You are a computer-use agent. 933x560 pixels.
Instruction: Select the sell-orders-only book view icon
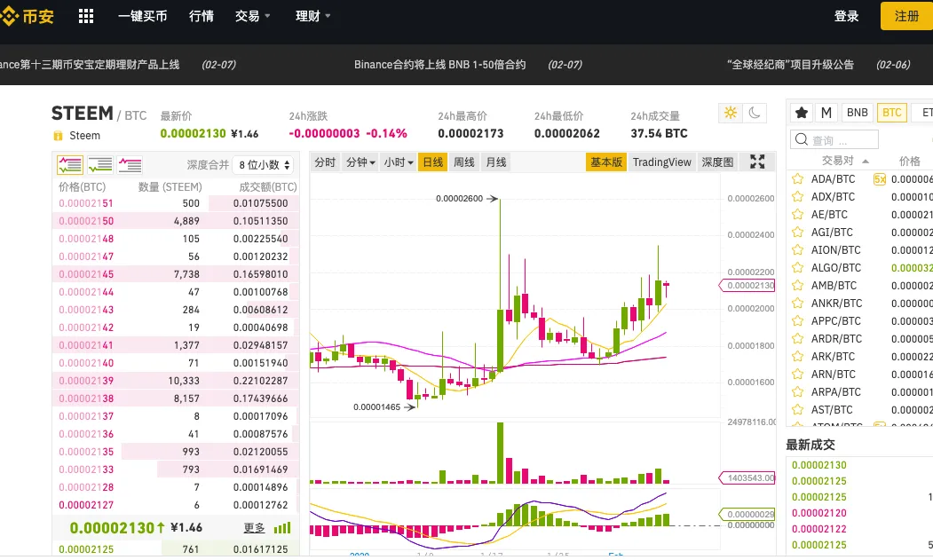130,165
